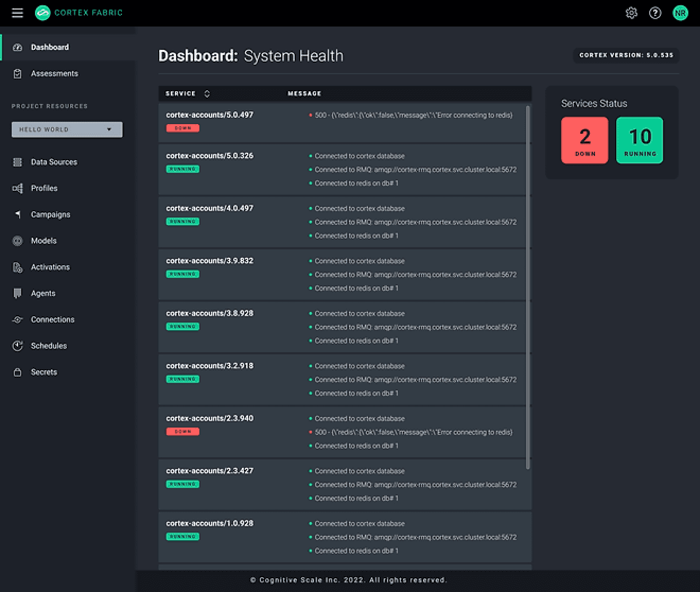Click the services list vertical scrollbar
Viewport: 700px width, 592px height.
[x=528, y=288]
